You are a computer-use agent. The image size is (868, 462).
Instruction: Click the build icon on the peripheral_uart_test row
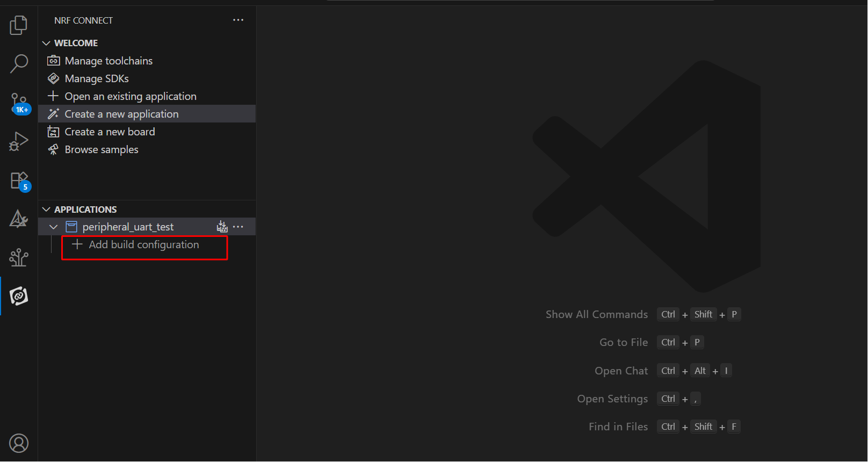222,227
